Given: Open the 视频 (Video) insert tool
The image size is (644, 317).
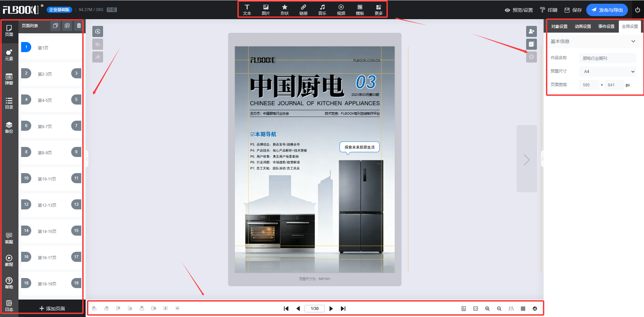Looking at the screenshot, I should pyautogui.click(x=341, y=9).
